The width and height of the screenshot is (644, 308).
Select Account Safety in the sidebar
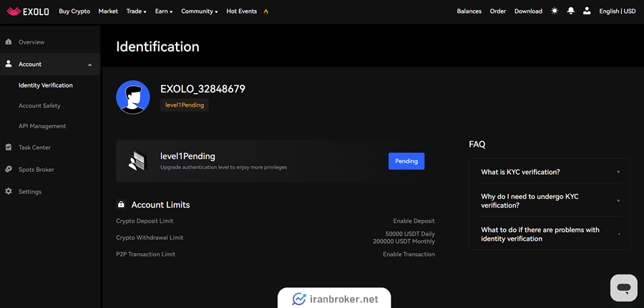click(x=39, y=106)
